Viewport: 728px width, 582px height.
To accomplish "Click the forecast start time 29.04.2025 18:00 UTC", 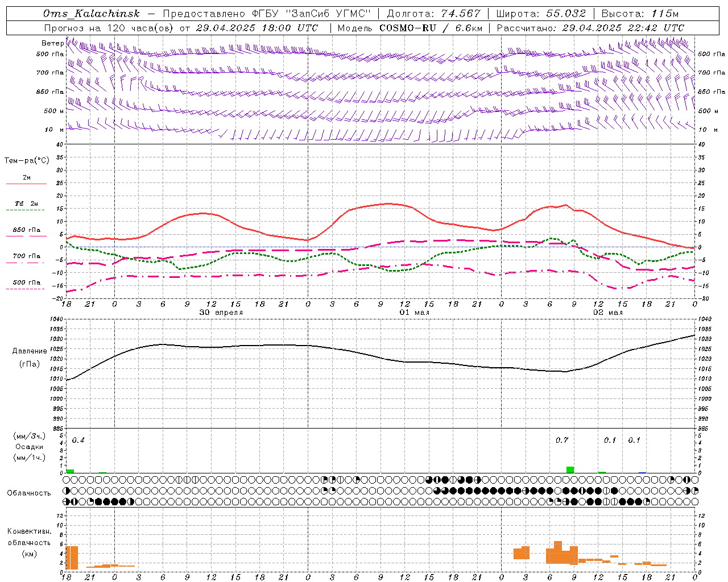I will tap(258, 27).
